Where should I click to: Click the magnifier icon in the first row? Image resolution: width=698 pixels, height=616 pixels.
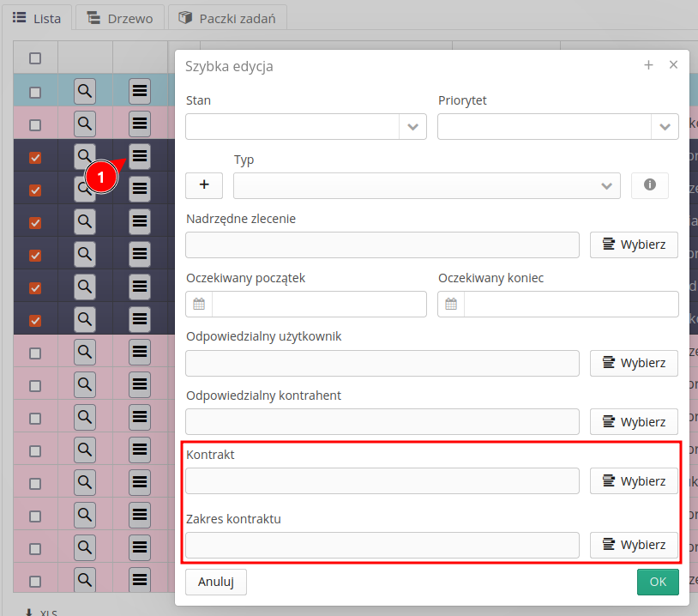85,91
